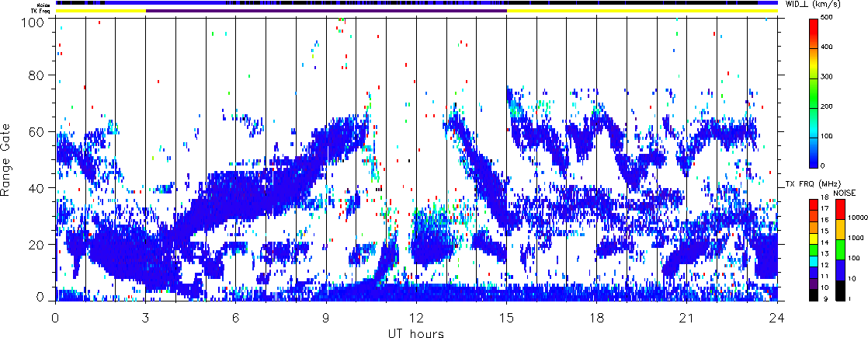
Task: Click the 3 tick on UT hours axis
Action: pos(146,318)
